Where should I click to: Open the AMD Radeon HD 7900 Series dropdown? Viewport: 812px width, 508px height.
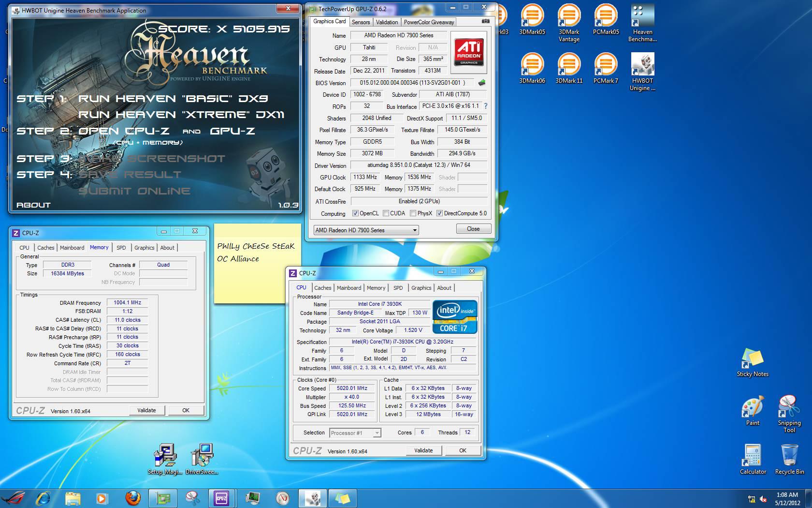pos(366,230)
